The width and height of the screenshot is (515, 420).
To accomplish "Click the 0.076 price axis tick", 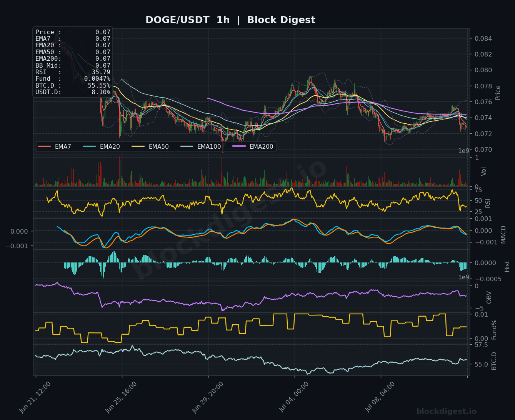I will pos(483,102).
